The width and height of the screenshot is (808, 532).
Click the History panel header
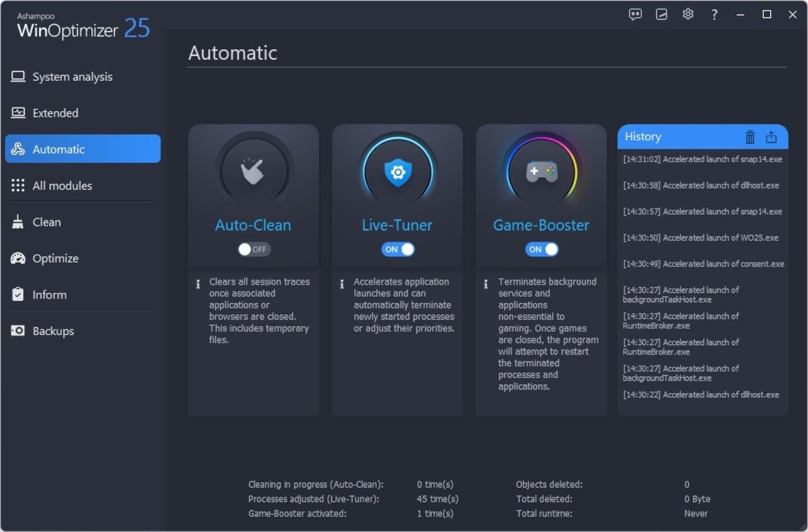pyautogui.click(x=703, y=136)
